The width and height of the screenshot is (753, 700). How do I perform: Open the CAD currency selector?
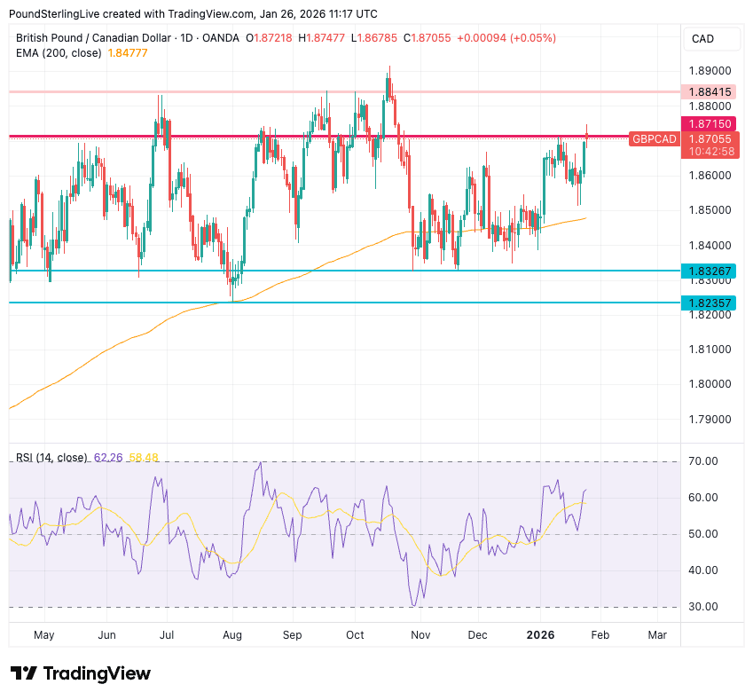702,39
